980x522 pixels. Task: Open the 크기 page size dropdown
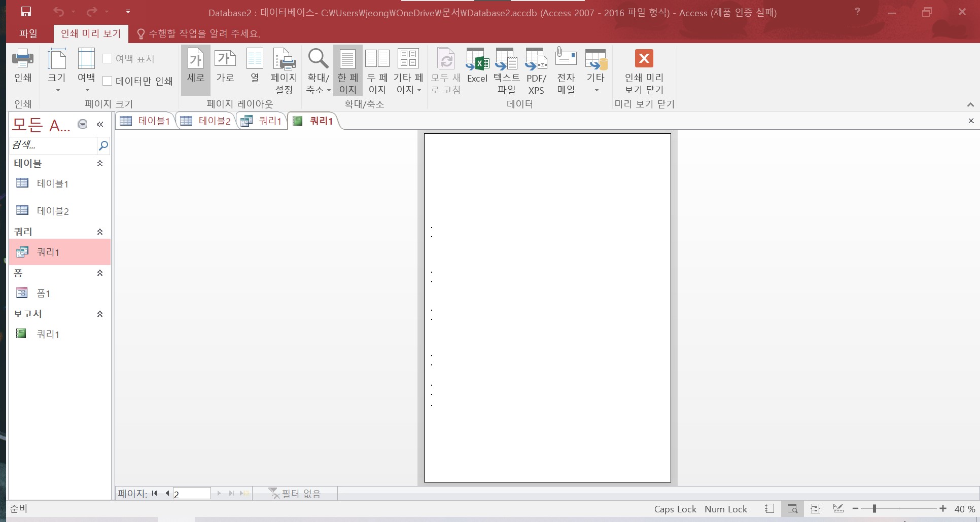pos(57,71)
